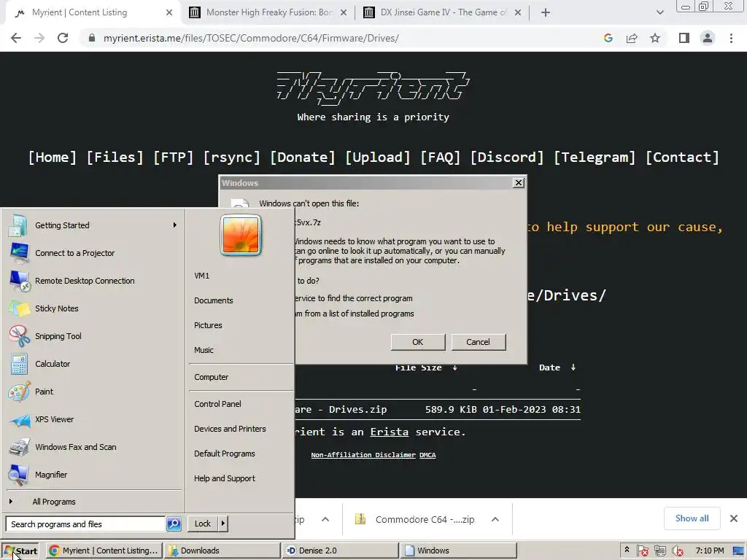Toggle the browser side panel
This screenshot has height=560, width=747.
(x=684, y=38)
